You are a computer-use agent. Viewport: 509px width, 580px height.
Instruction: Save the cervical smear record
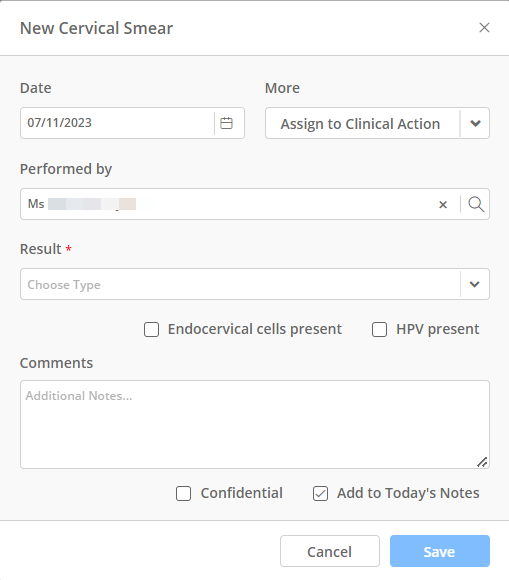coord(440,551)
